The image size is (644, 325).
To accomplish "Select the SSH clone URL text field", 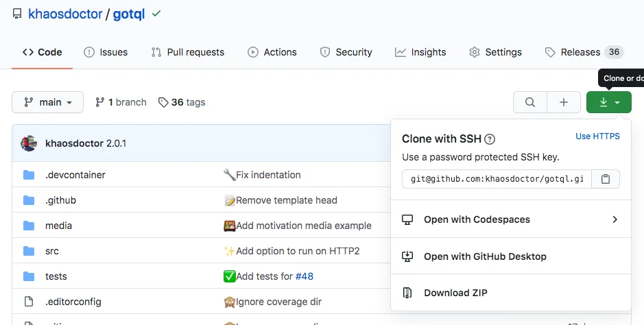I will tap(497, 179).
